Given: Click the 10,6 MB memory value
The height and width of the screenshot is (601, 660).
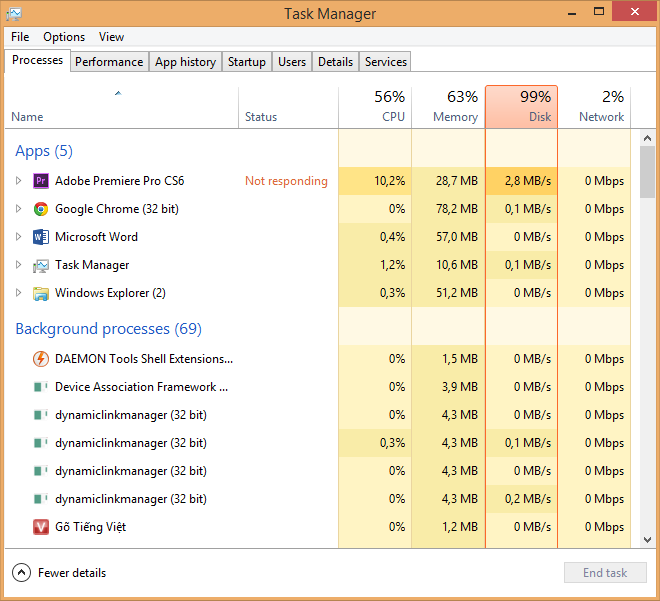Looking at the screenshot, I should [457, 265].
